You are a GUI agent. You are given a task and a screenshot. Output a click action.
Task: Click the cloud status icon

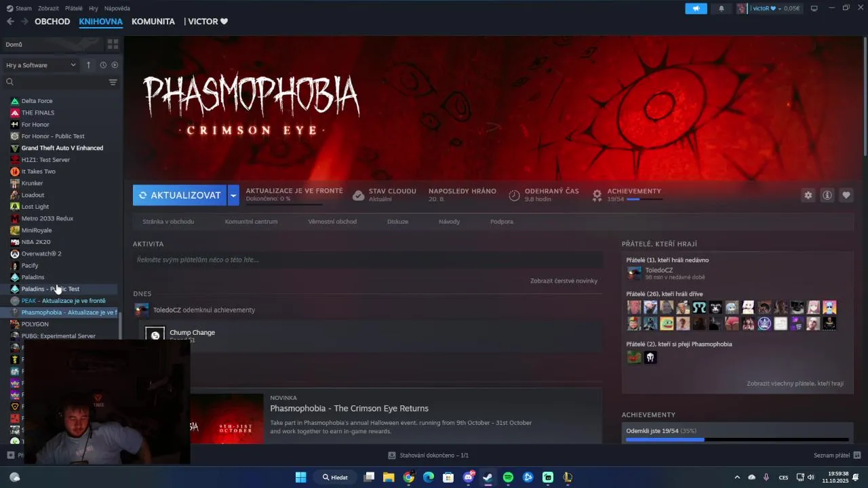(x=359, y=195)
